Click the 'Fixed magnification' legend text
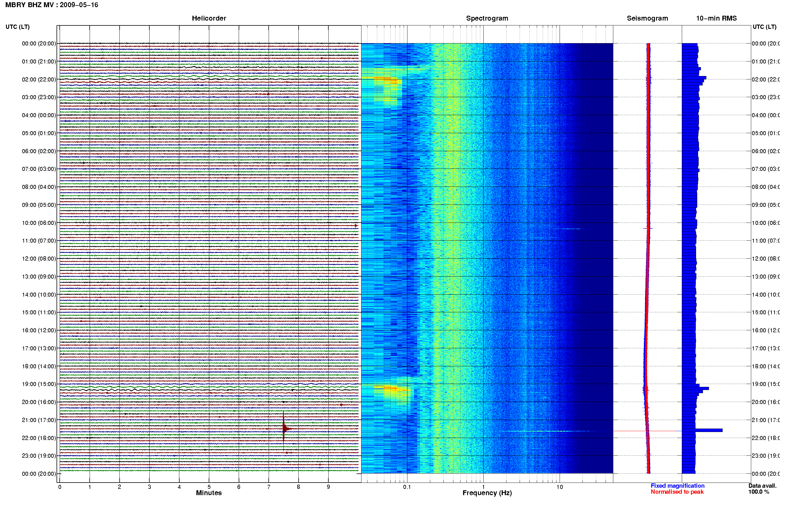The width and height of the screenshot is (812, 508). (x=678, y=486)
